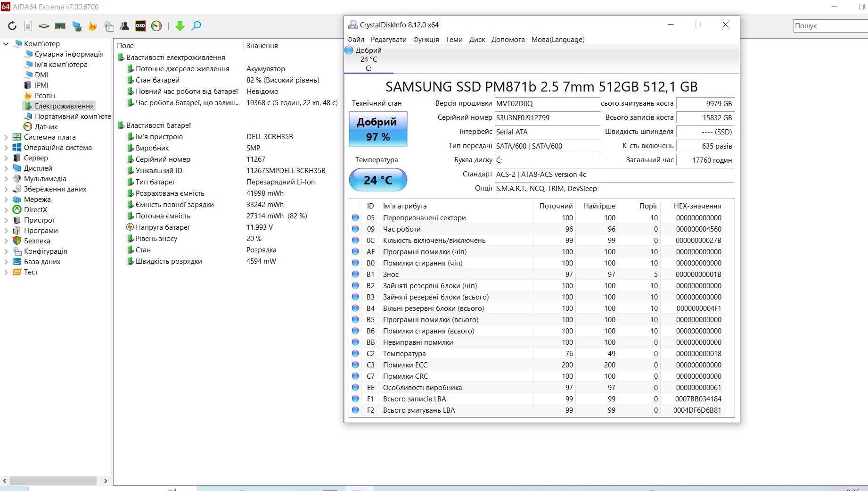Screen dimensions: 868x491
Task: Expand the Операційна система tree node
Action: [x=6, y=148]
